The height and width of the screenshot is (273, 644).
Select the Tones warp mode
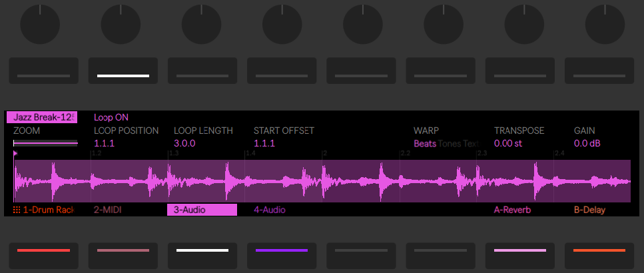(450, 144)
